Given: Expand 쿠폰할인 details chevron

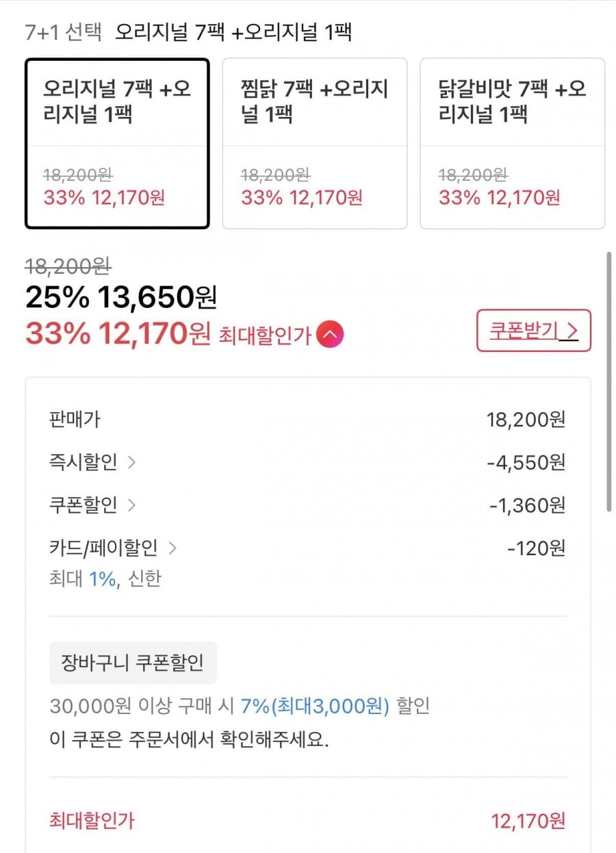Looking at the screenshot, I should point(132,505).
